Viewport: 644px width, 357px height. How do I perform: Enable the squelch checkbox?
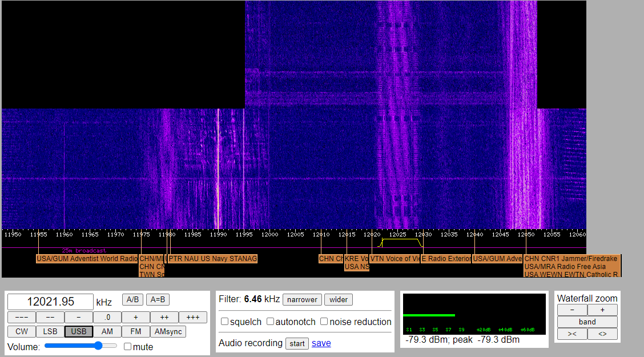(x=225, y=321)
